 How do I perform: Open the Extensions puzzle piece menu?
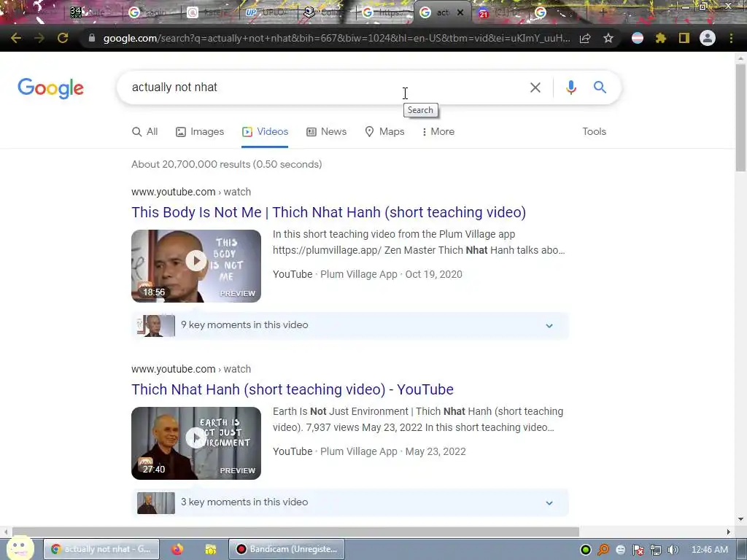(661, 38)
